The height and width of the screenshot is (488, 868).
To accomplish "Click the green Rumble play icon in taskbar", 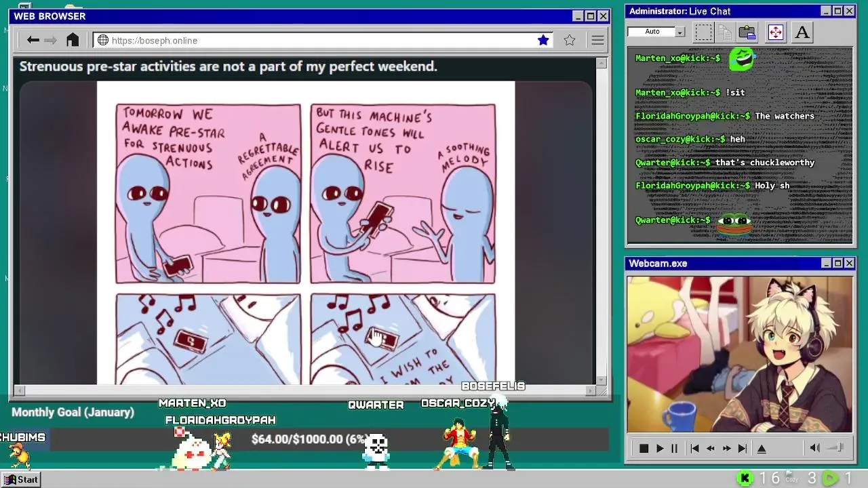I will (x=830, y=479).
